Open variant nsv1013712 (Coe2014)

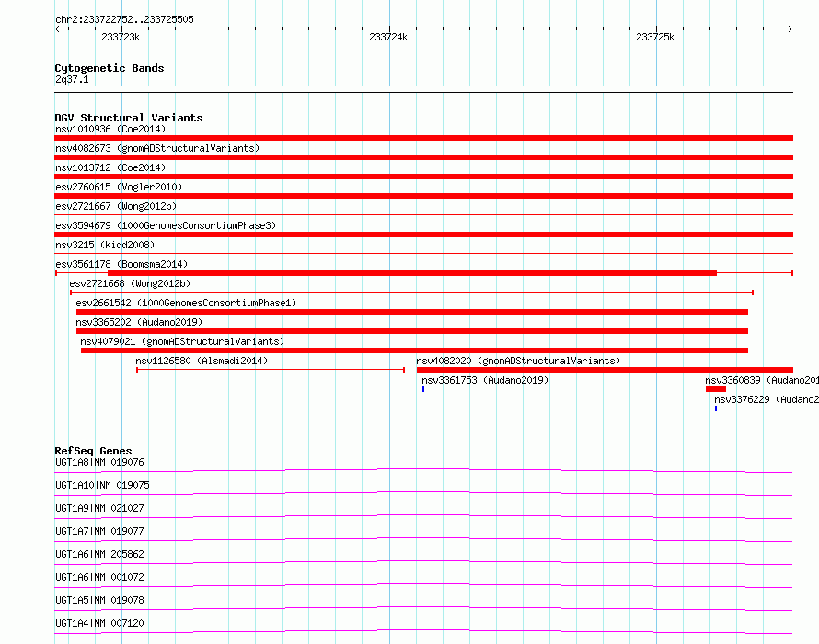click(110, 167)
